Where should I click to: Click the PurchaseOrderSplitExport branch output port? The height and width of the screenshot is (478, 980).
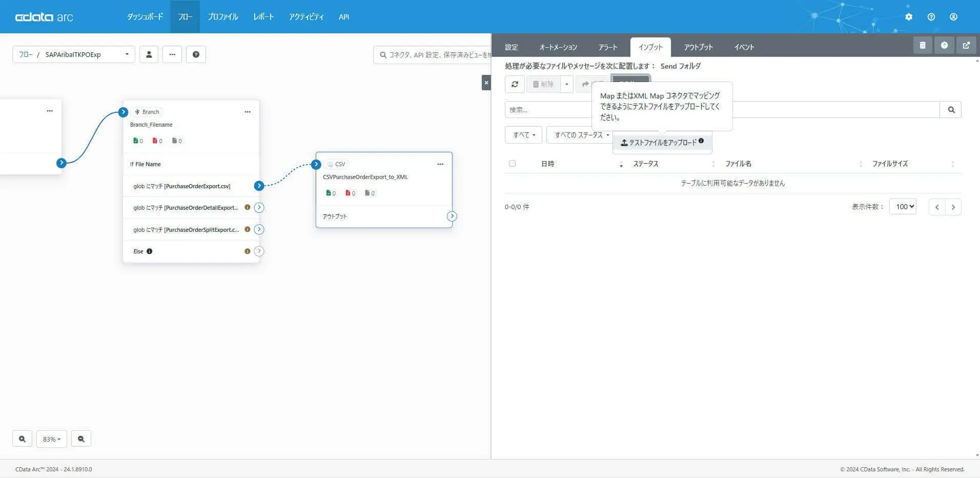pos(259,229)
